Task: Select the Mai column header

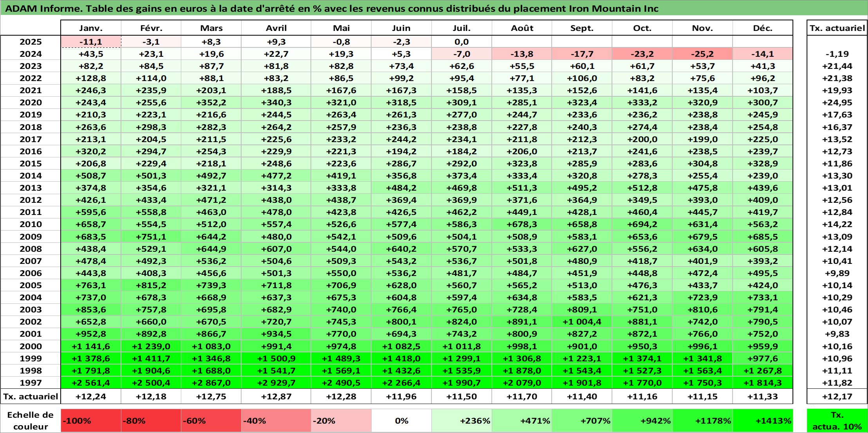Action: [x=341, y=28]
